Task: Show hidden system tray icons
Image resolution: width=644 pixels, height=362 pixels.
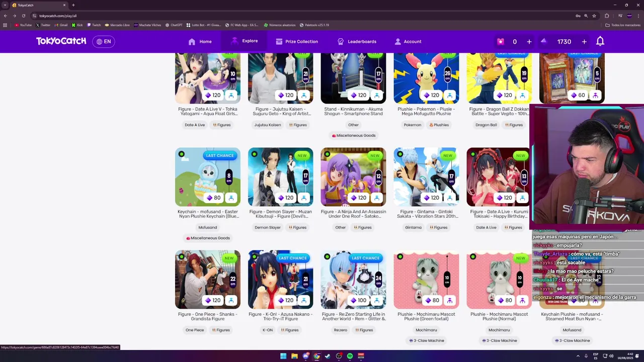Action: (x=578, y=356)
